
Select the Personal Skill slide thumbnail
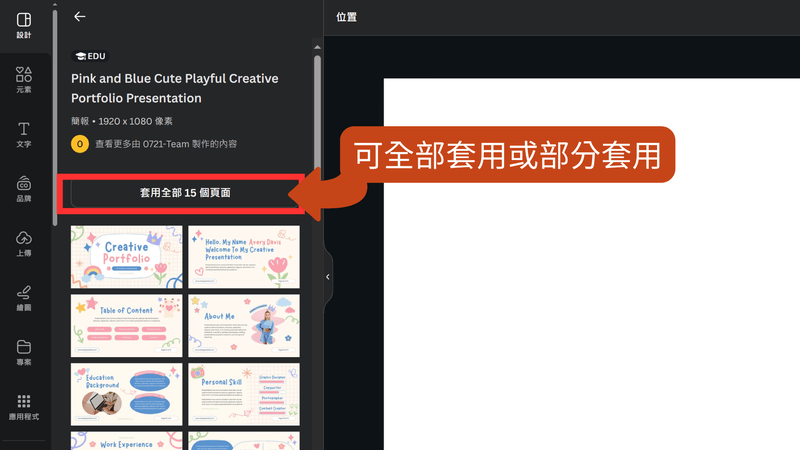click(244, 393)
